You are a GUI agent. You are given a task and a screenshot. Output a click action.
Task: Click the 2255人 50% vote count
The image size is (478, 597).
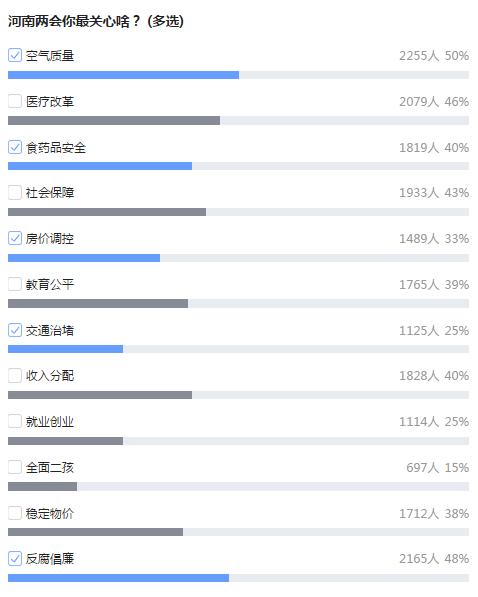(x=434, y=56)
